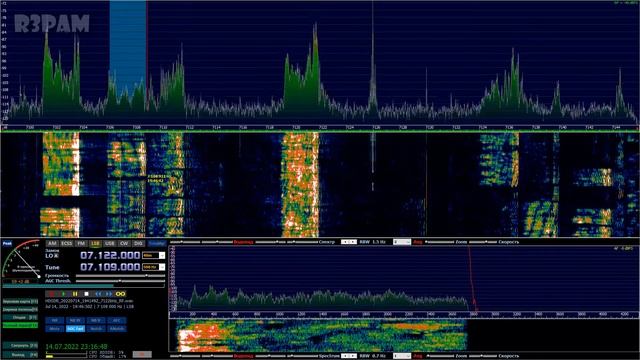Viewport: 640px width, 360px height.
Task: Select FM demodulation mode
Action: pyautogui.click(x=81, y=244)
